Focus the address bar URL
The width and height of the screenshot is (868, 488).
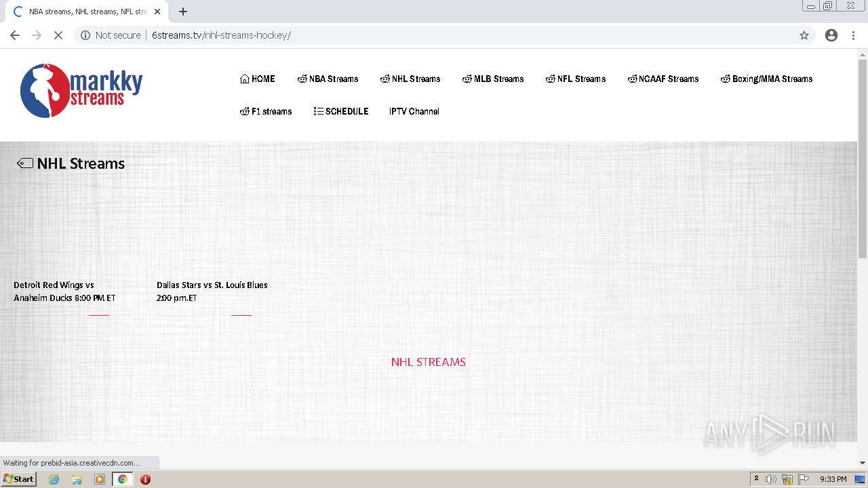pos(221,35)
